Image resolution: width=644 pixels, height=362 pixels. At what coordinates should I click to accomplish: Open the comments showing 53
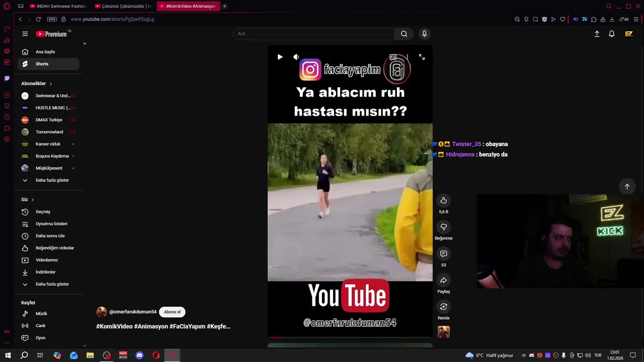443,254
